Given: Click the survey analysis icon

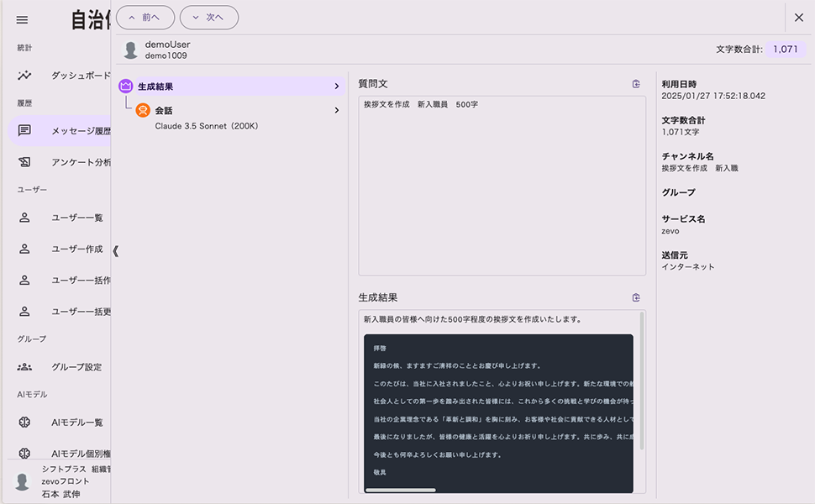Looking at the screenshot, I should click(x=24, y=162).
